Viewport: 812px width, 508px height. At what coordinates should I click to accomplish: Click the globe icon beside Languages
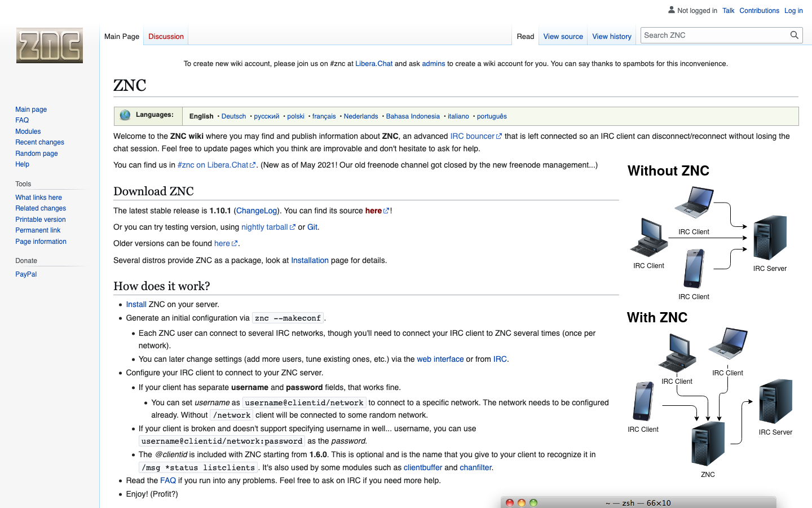(x=125, y=116)
